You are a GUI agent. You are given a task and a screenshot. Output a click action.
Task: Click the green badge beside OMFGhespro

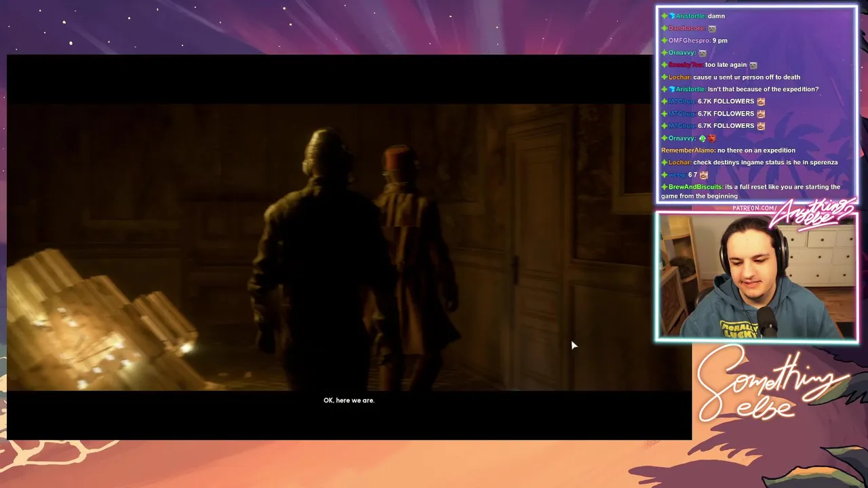coord(665,40)
